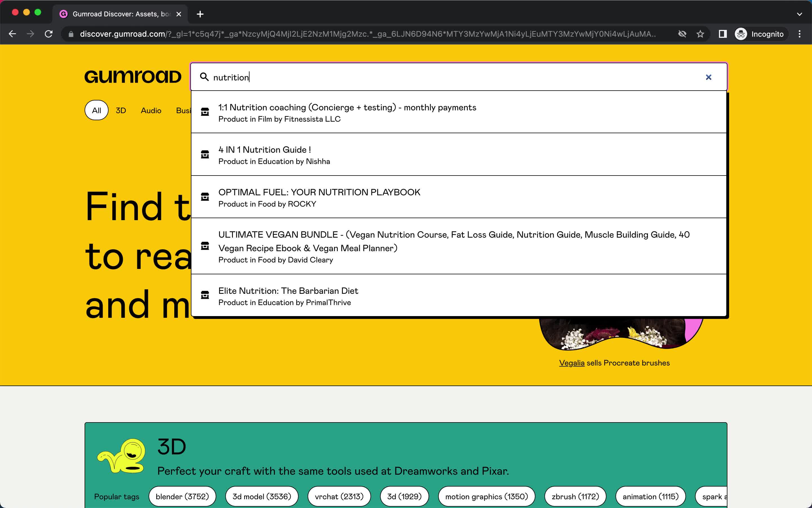Go forward with browser forward arrow
Viewport: 812px width, 508px height.
pos(30,34)
